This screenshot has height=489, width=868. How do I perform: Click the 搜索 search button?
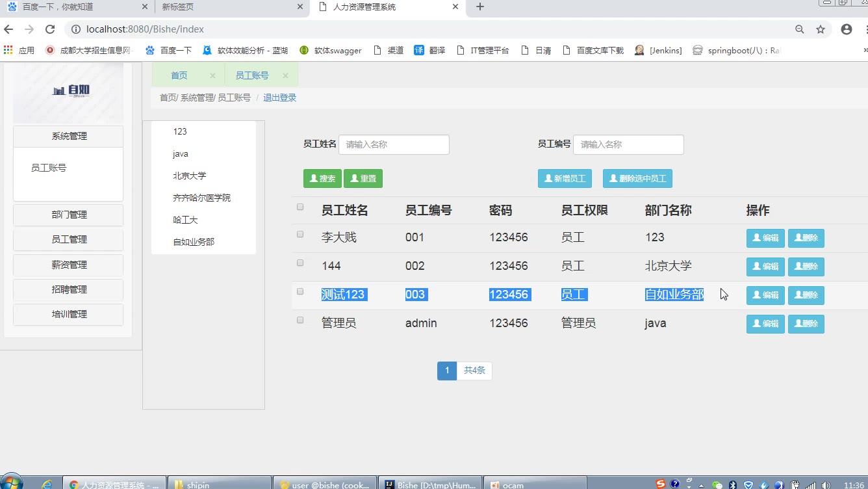pyautogui.click(x=322, y=179)
